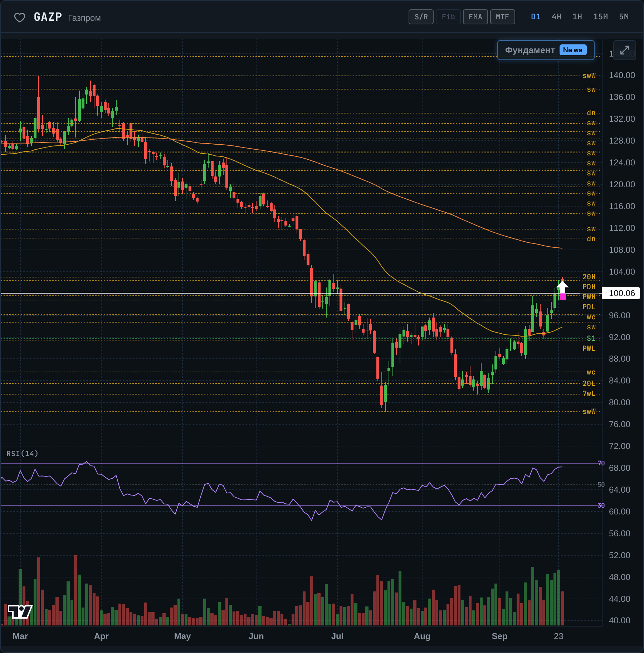This screenshot has width=644, height=653.
Task: Click the 40.00 price axis label
Action: click(x=620, y=620)
